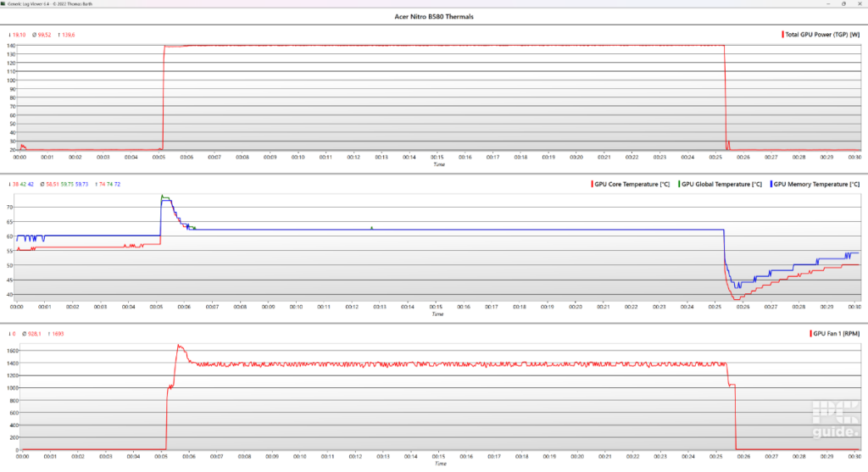Click the 00:30 tick on the fan chart time axis
Image resolution: width=868 pixels, height=472 pixels.
(855, 457)
